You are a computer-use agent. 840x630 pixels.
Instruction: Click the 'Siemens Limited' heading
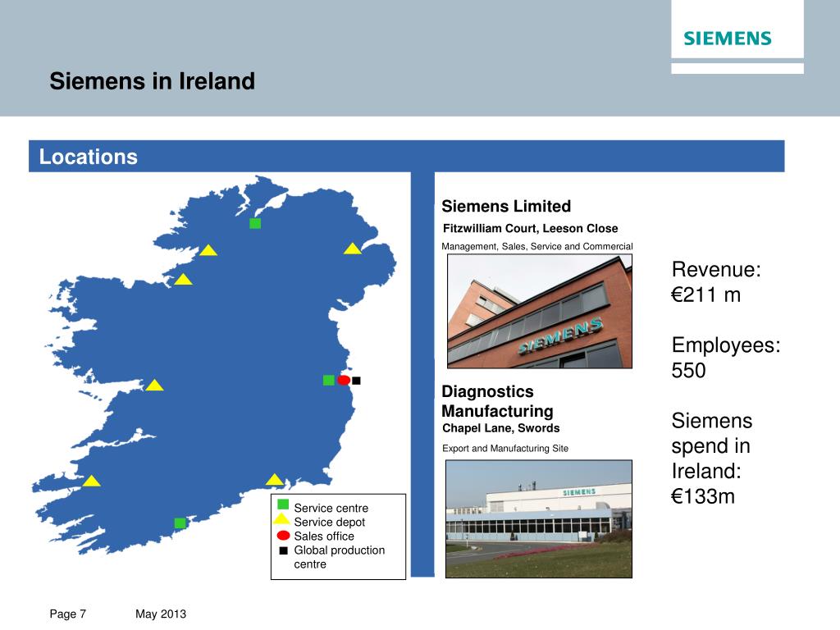[x=506, y=206]
